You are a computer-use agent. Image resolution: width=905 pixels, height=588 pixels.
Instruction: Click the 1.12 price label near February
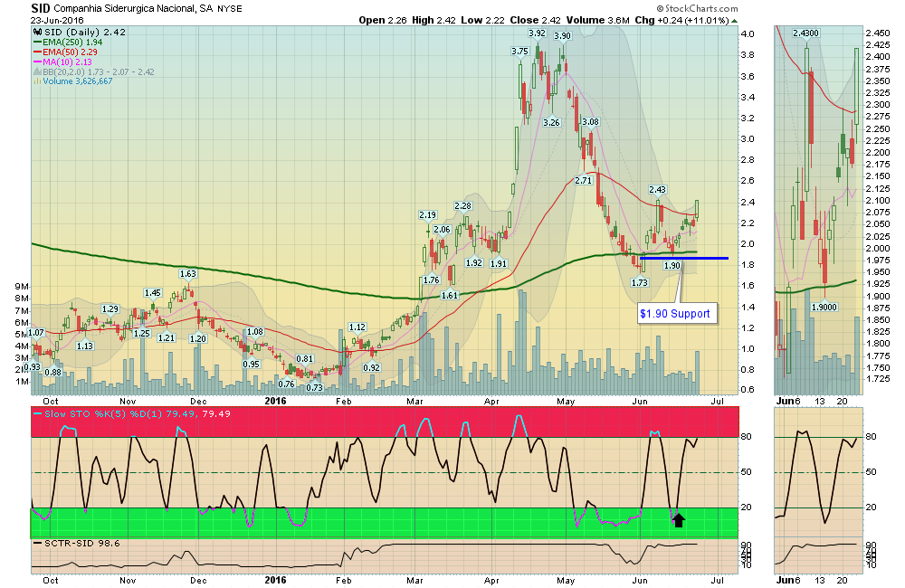[x=357, y=327]
